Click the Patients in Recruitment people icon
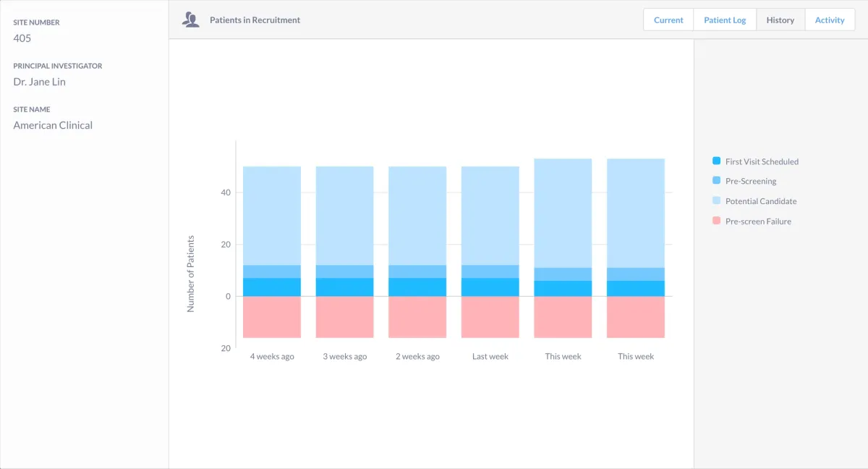Viewport: 868px width, 469px height. 190,19
